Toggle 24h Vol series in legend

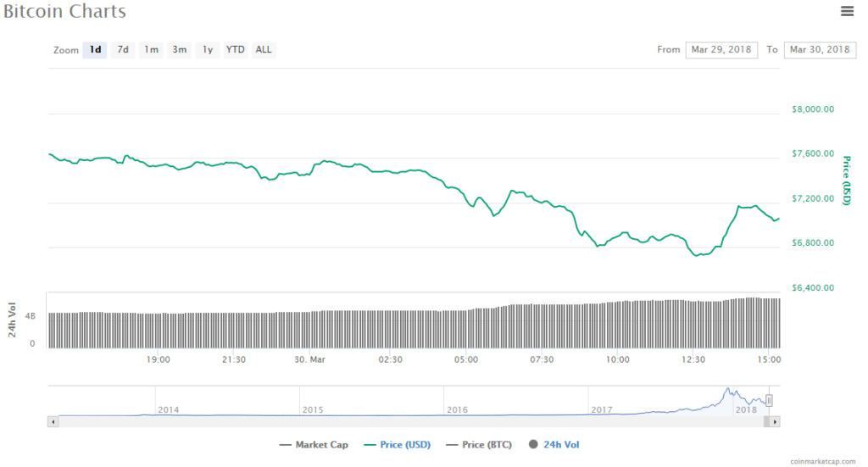tap(554, 444)
